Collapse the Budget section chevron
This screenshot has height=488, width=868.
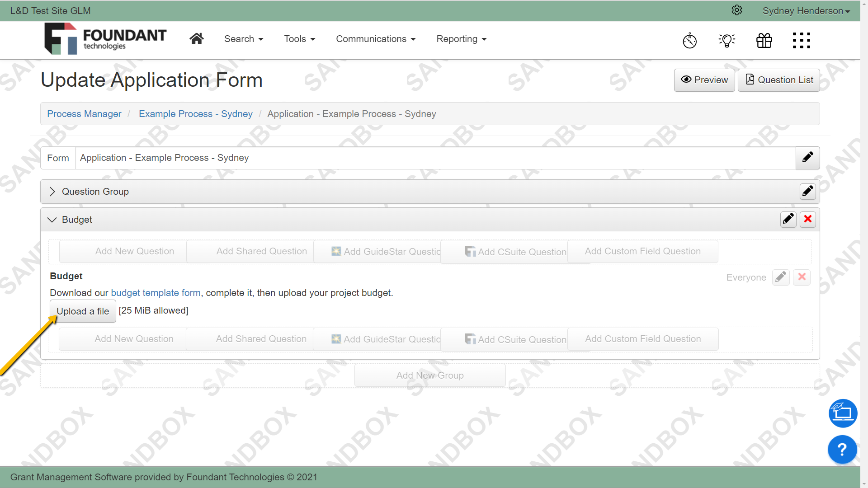tap(52, 220)
